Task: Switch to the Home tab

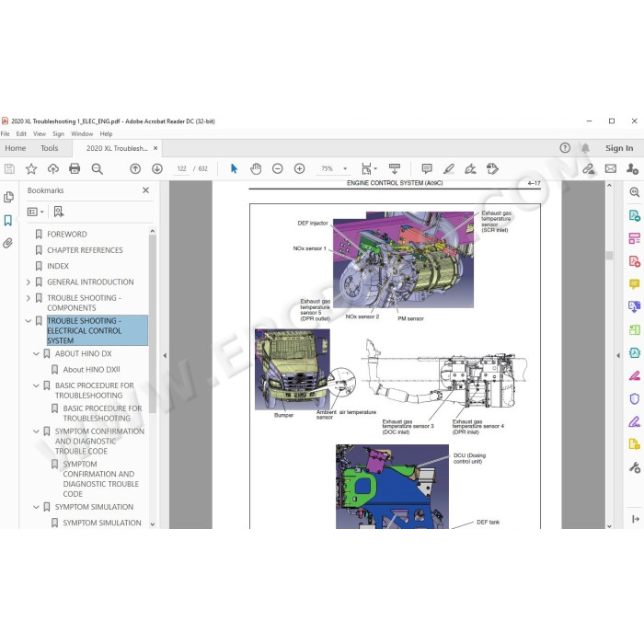Action: pyautogui.click(x=16, y=148)
